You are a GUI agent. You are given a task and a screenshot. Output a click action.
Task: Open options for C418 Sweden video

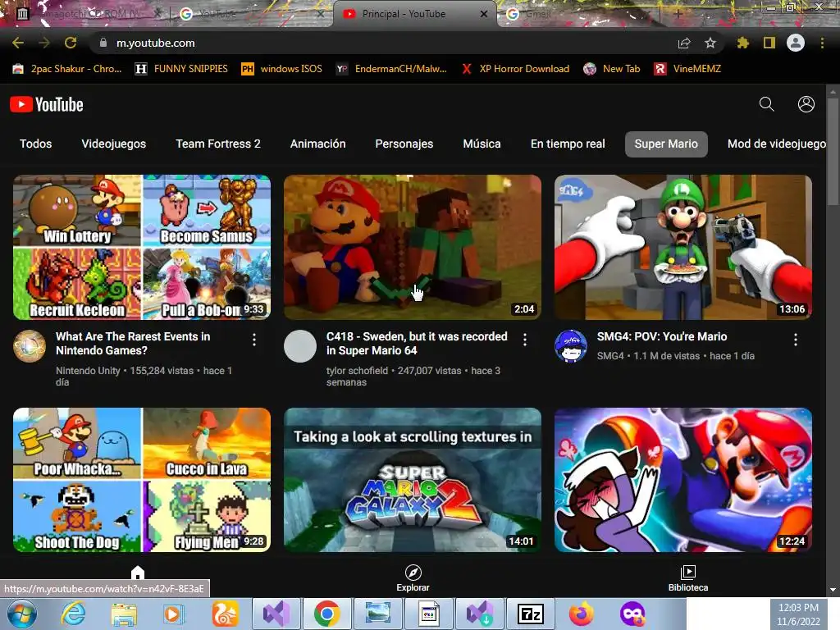pyautogui.click(x=524, y=339)
